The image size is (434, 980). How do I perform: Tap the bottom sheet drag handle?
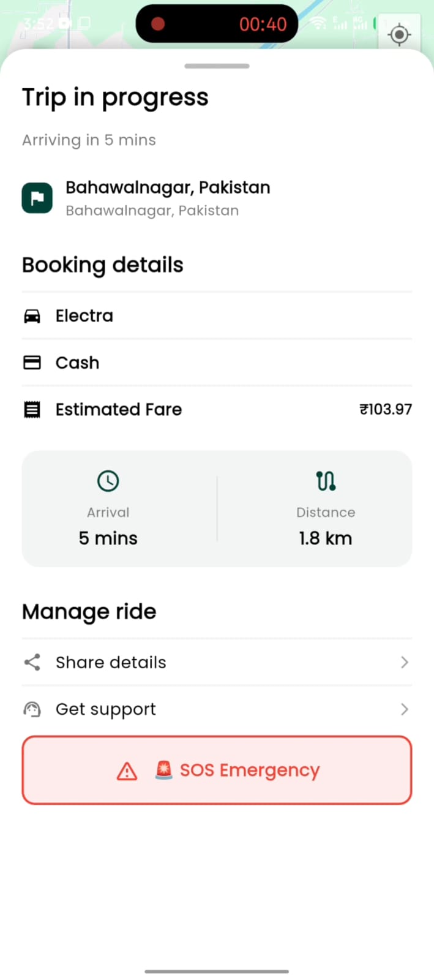point(217,66)
